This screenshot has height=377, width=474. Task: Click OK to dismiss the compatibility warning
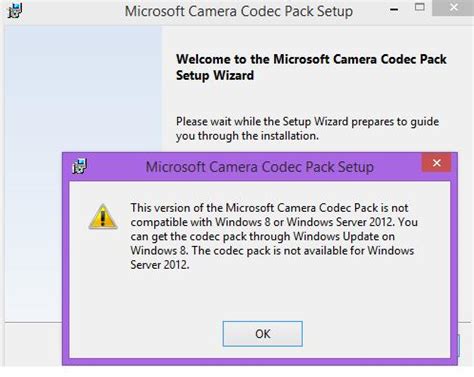click(x=263, y=334)
